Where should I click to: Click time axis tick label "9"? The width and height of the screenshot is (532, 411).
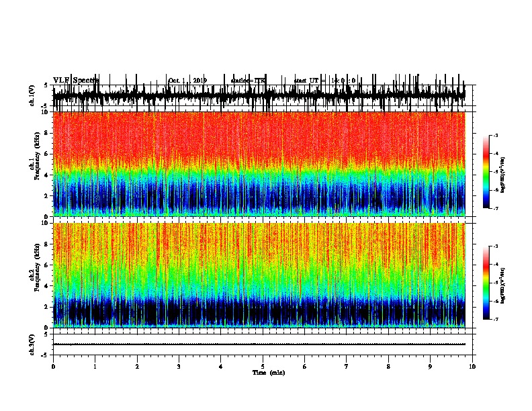click(x=430, y=367)
